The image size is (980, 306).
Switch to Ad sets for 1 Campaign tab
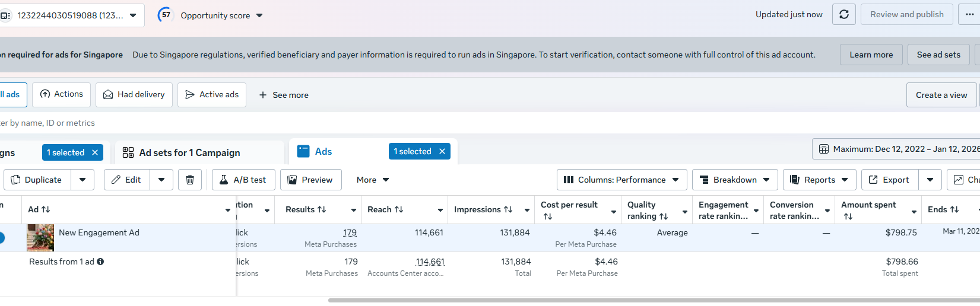pyautogui.click(x=190, y=152)
